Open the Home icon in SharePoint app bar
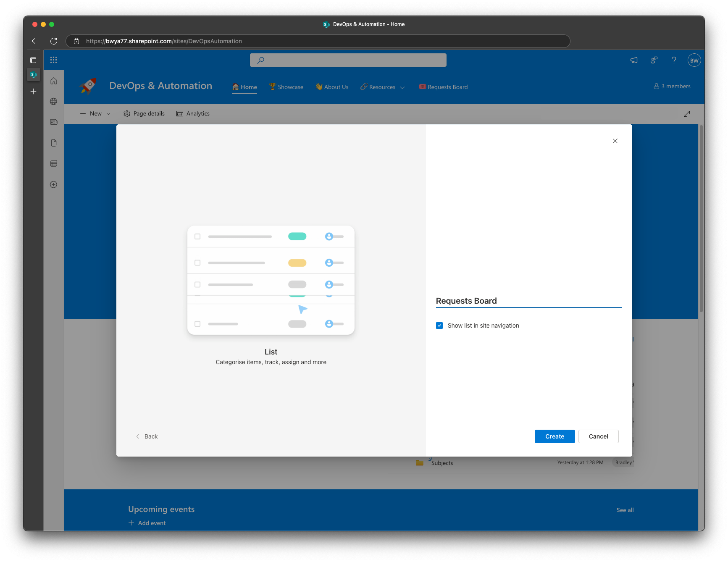This screenshot has height=562, width=728. pos(54,81)
